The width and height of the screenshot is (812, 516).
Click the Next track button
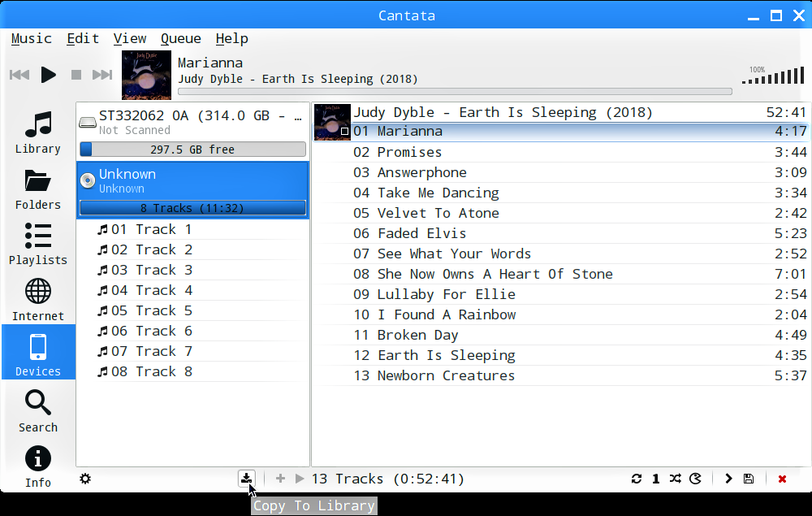pyautogui.click(x=102, y=75)
